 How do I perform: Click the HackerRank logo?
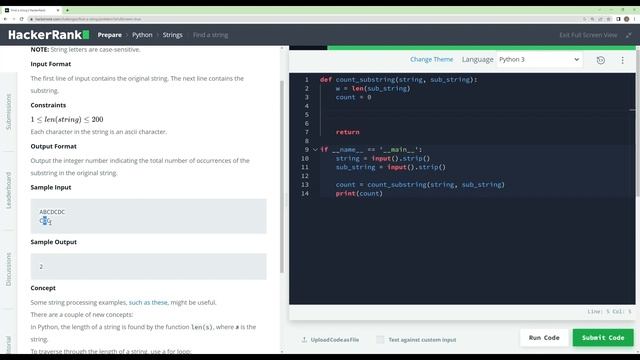pos(49,35)
